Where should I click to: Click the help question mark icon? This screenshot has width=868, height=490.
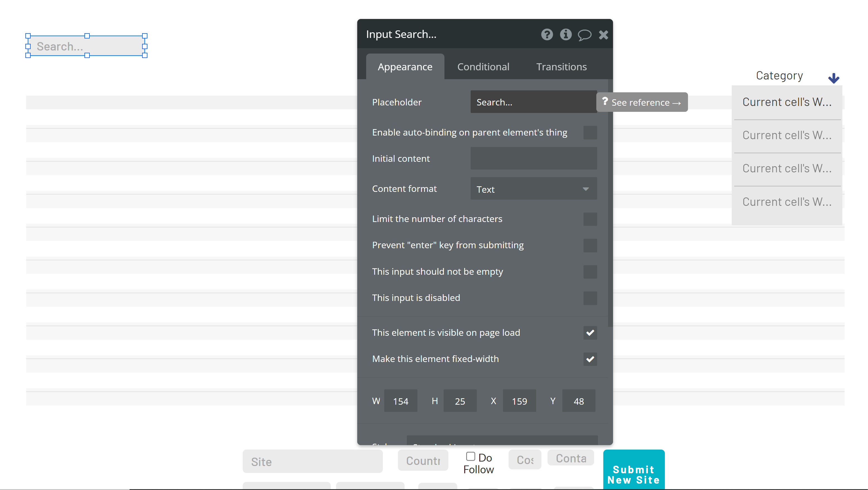[547, 34]
